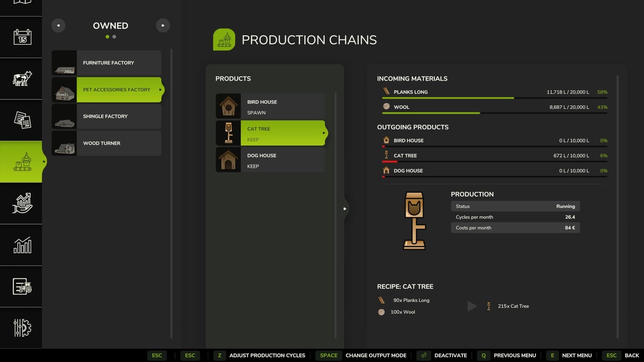Click the Wool fill level bar
Image resolution: width=644 pixels, height=362 pixels.
pos(495,113)
